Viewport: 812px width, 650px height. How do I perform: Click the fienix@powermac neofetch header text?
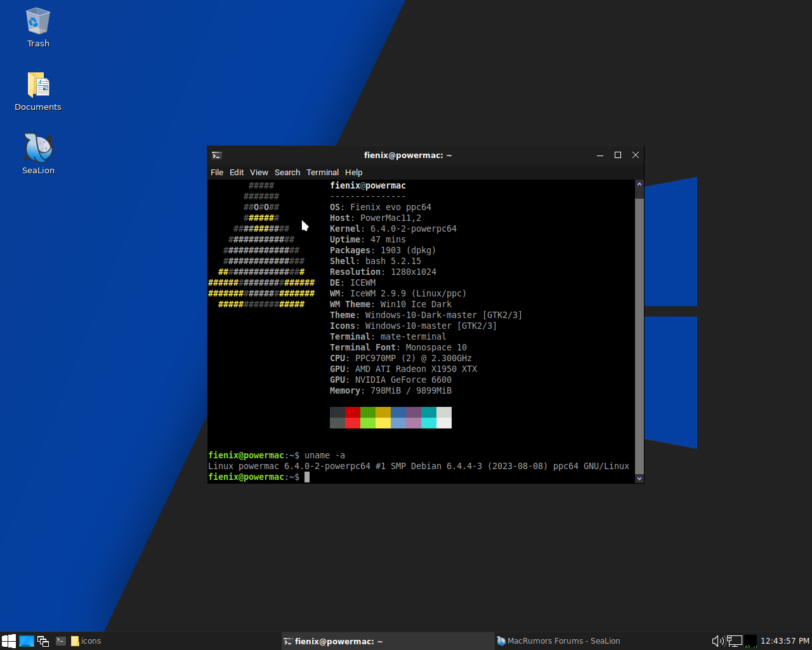368,185
